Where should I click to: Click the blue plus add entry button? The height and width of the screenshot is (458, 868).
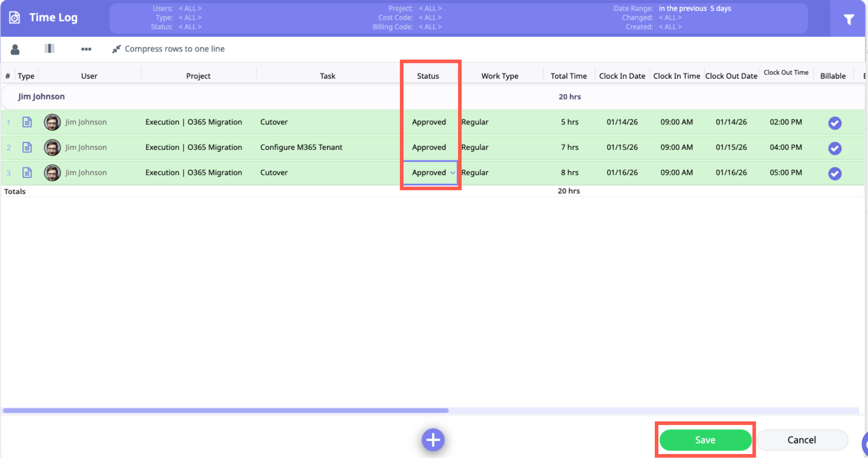(433, 440)
